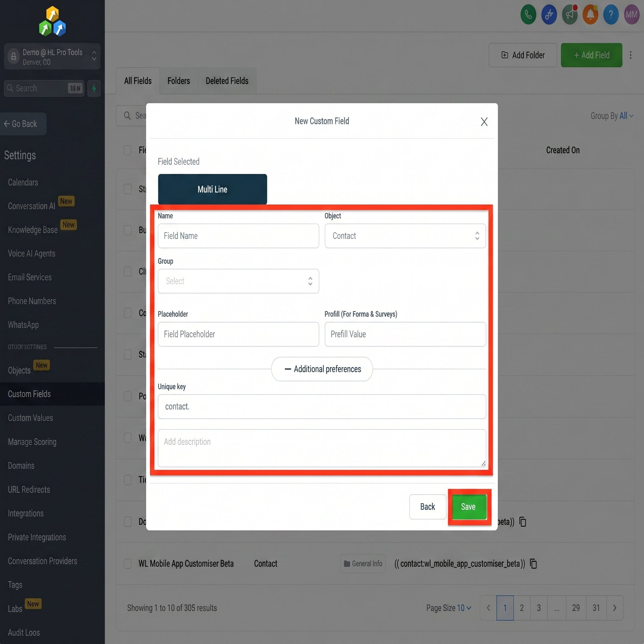Click the Back button in the dialog
The height and width of the screenshot is (644, 644).
coord(428,507)
